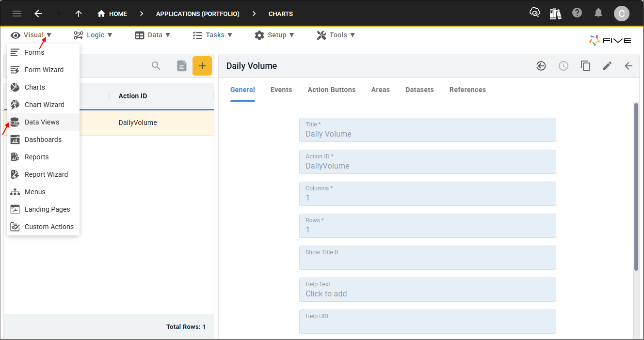
Task: Expand the Tools menu
Action: [x=336, y=35]
